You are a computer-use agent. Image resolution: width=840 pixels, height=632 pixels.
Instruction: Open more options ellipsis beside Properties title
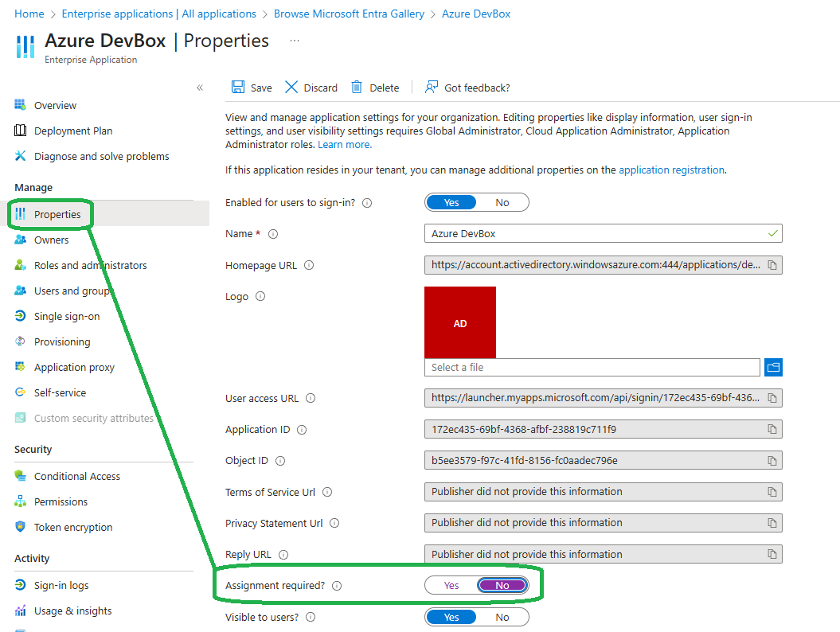(x=295, y=41)
